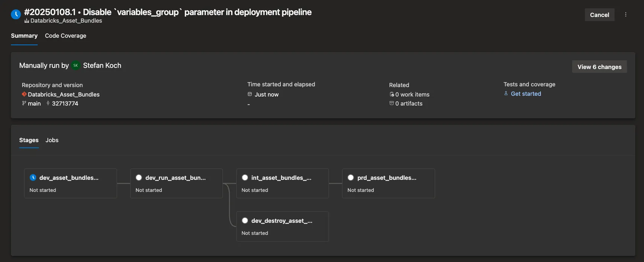
Task: Click the Stefan Koch SK avatar
Action: (76, 66)
